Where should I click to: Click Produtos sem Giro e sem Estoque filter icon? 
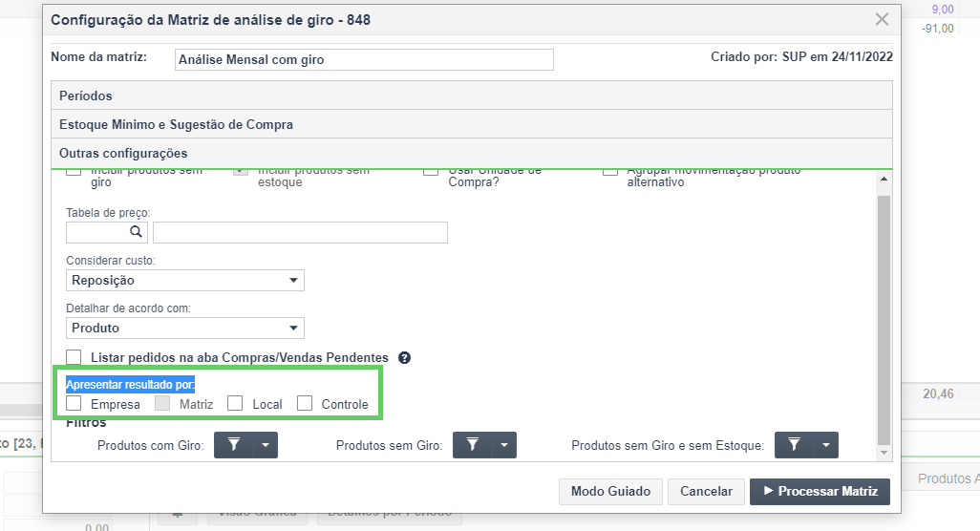pos(795,445)
